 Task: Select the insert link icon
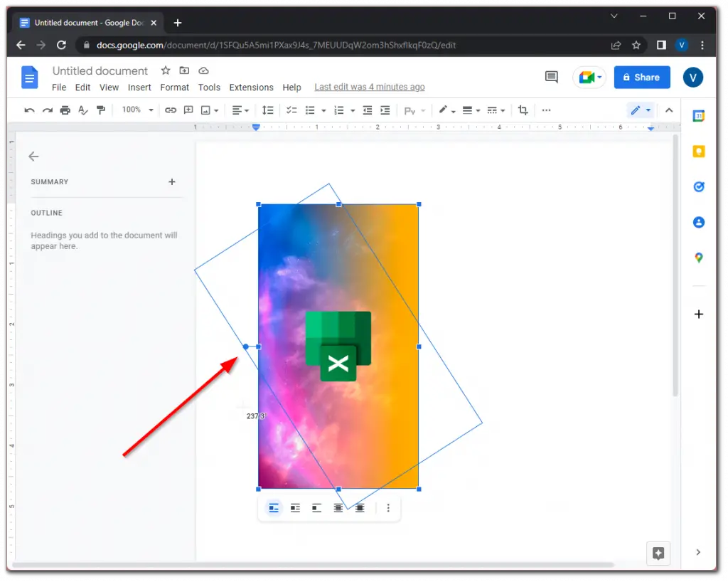point(170,110)
